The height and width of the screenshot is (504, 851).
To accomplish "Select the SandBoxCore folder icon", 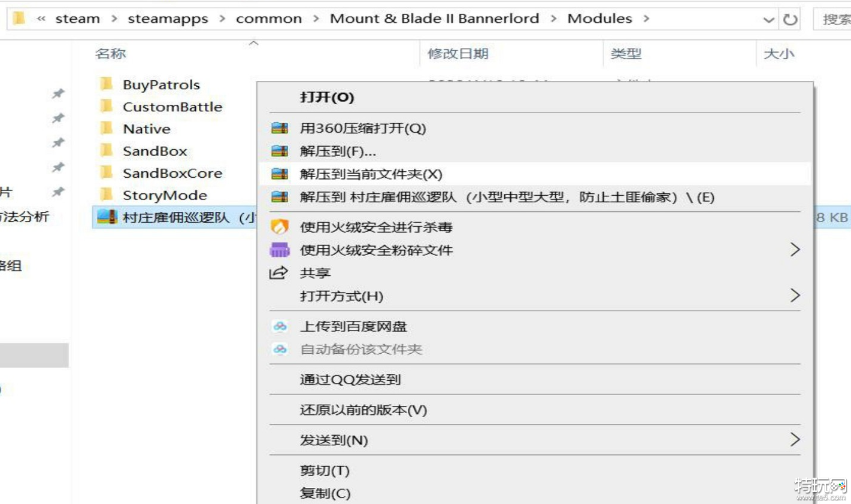I will [107, 172].
